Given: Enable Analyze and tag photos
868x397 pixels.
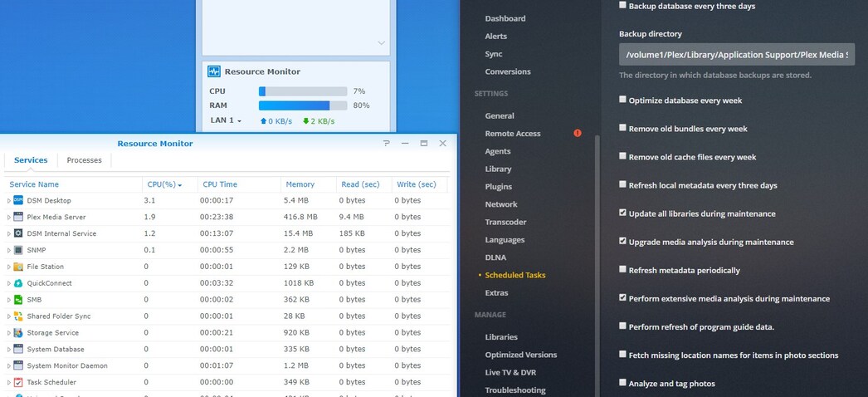Looking at the screenshot, I should pyautogui.click(x=622, y=383).
